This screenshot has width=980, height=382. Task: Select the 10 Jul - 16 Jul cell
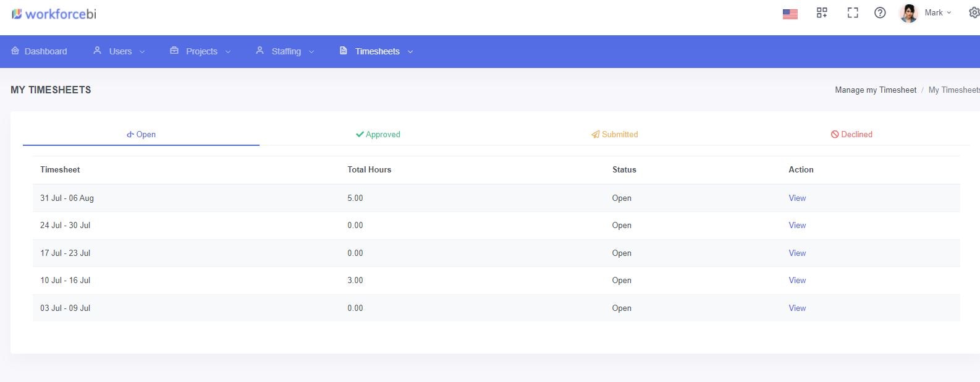65,280
